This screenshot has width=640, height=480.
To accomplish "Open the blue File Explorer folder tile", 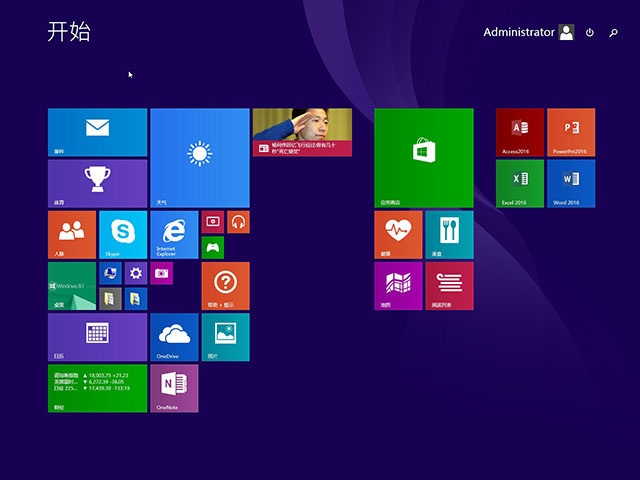I will coord(136,299).
